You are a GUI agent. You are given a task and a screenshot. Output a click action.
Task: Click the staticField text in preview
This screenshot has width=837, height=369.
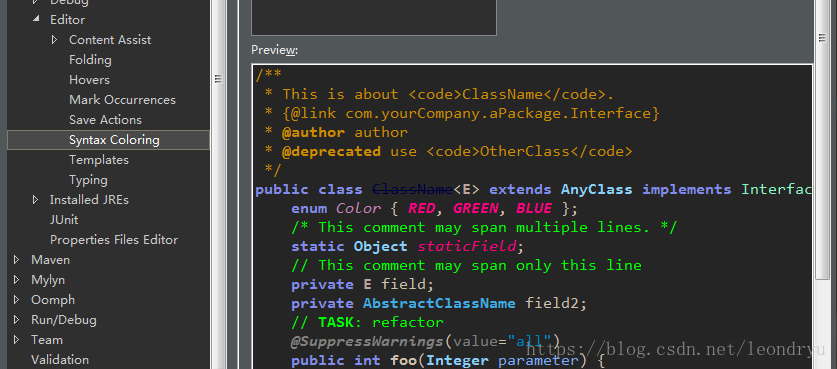click(466, 246)
